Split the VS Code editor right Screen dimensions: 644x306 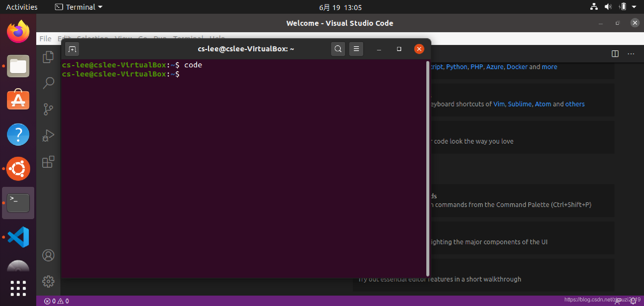615,54
